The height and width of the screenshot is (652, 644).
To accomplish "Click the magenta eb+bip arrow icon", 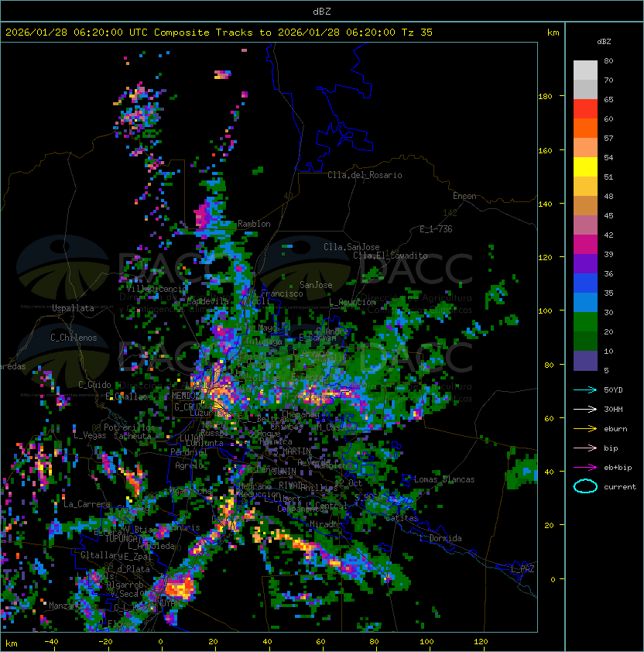I will click(585, 468).
